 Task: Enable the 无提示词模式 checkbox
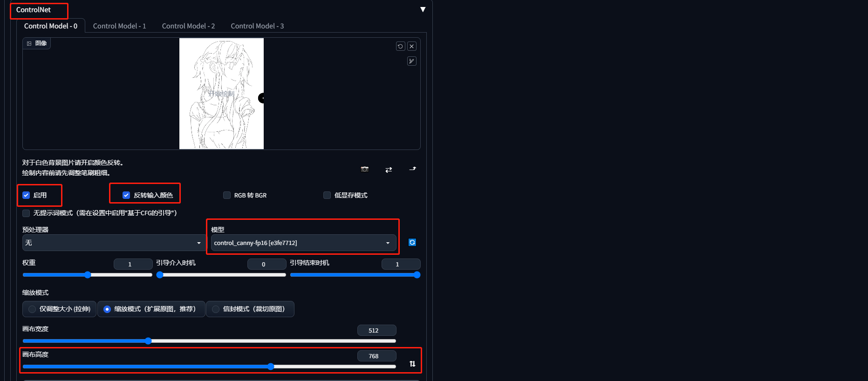(26, 213)
